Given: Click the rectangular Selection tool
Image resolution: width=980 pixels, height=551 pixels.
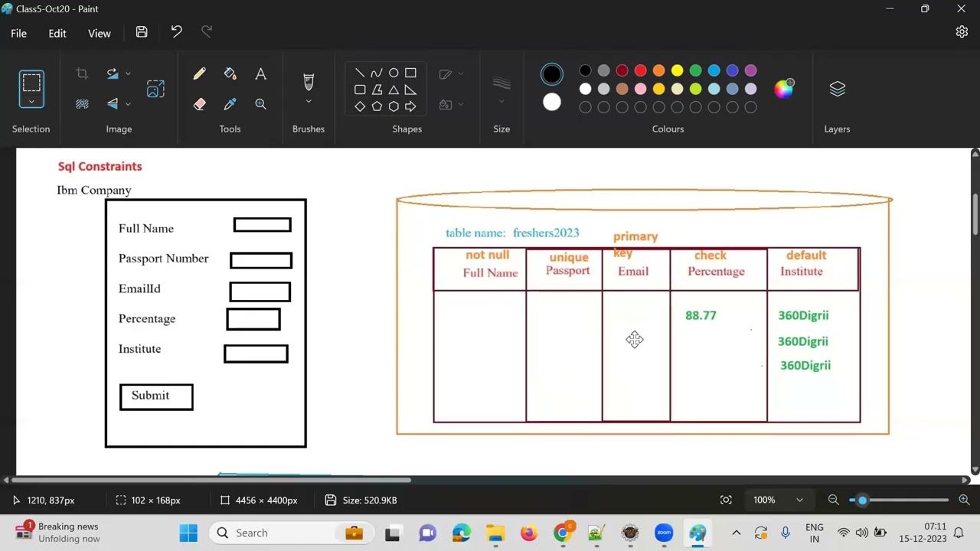Looking at the screenshot, I should [31, 82].
